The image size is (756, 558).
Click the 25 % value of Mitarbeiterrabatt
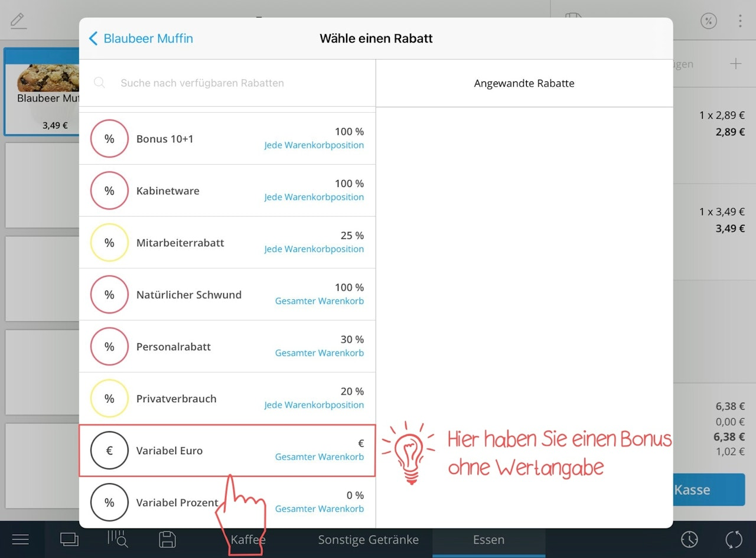[x=352, y=236]
